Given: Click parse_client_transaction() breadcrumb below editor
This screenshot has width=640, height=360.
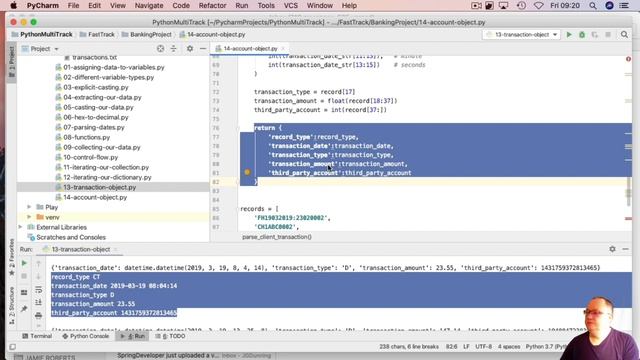Looking at the screenshot, I should pyautogui.click(x=277, y=237).
